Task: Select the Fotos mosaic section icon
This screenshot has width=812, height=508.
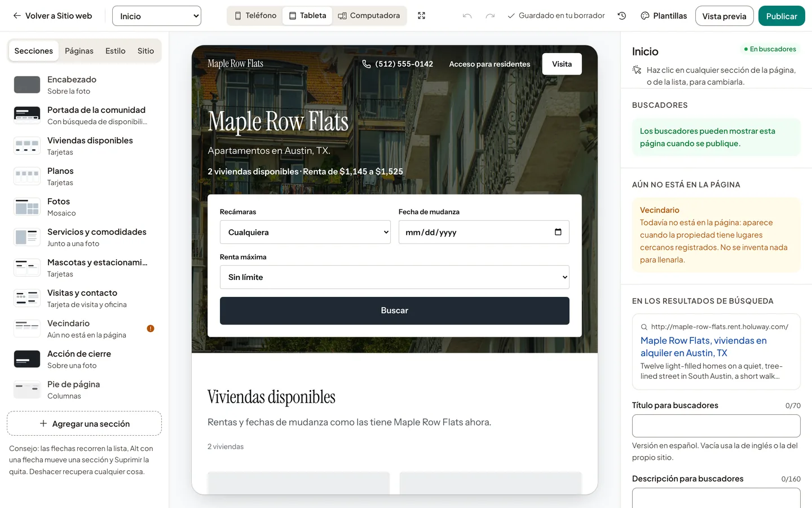Action: (27, 207)
